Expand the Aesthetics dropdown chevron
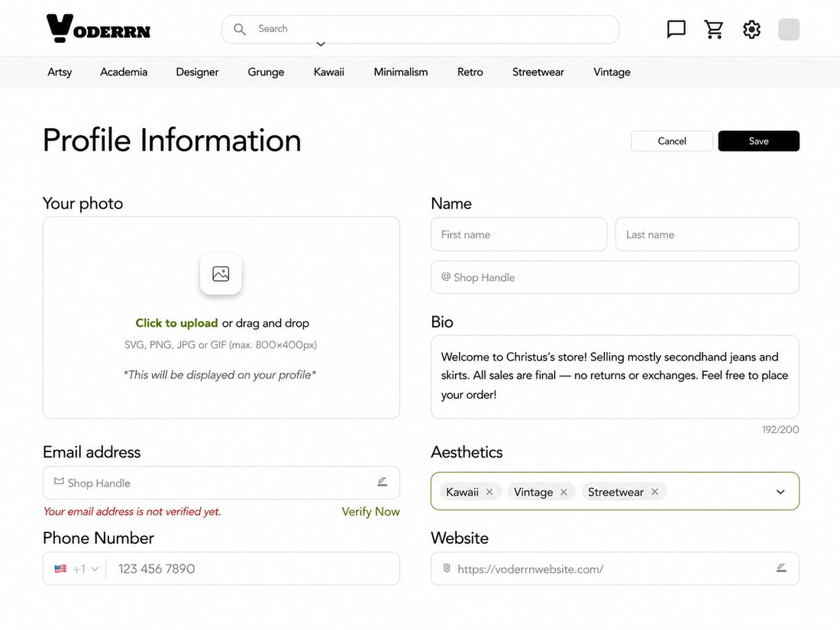840x630 pixels. click(x=780, y=492)
